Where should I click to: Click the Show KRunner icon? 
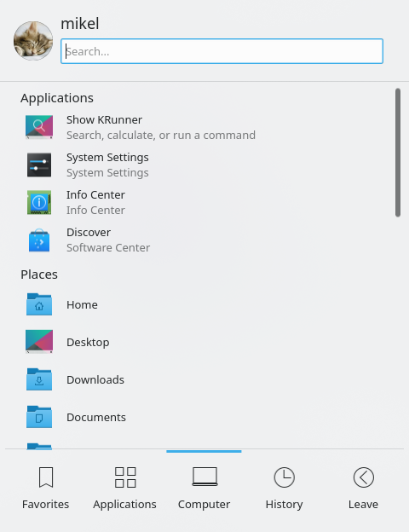pyautogui.click(x=39, y=127)
